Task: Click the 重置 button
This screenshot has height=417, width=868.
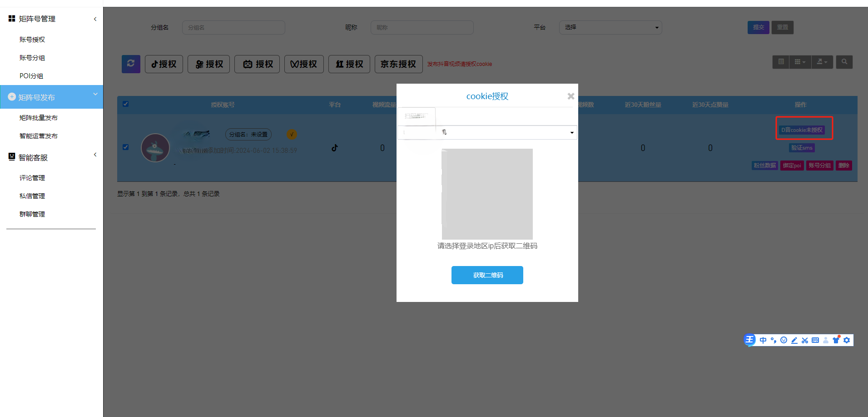Action: 783,27
